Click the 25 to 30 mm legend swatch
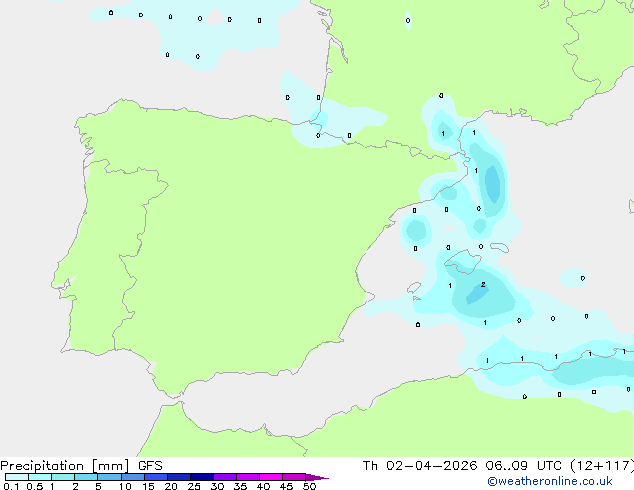 click(x=202, y=477)
